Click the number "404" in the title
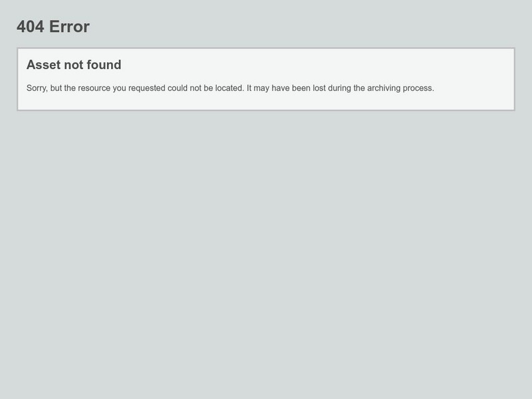Screen dimensions: 532x399 (x=30, y=27)
